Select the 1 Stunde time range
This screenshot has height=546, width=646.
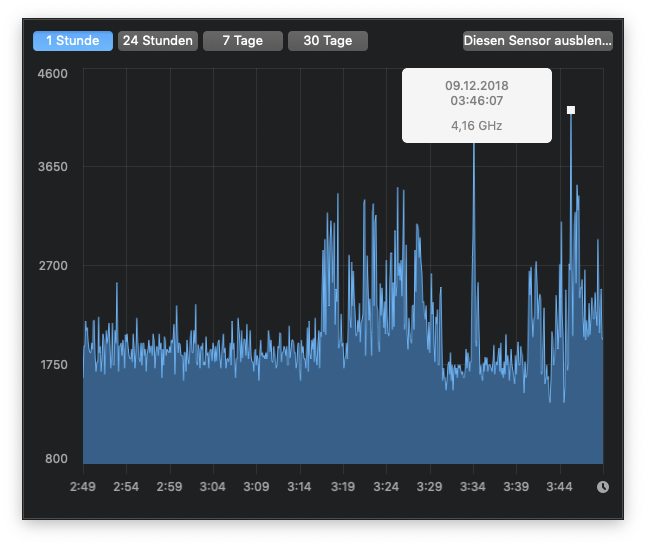coord(73,41)
